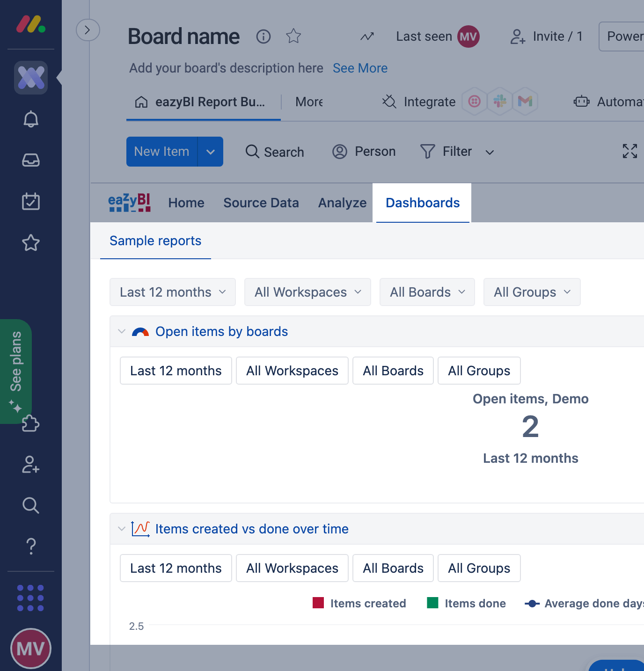This screenshot has height=671, width=644.
Task: Enter fullscreen with the expand icon
Action: [629, 151]
